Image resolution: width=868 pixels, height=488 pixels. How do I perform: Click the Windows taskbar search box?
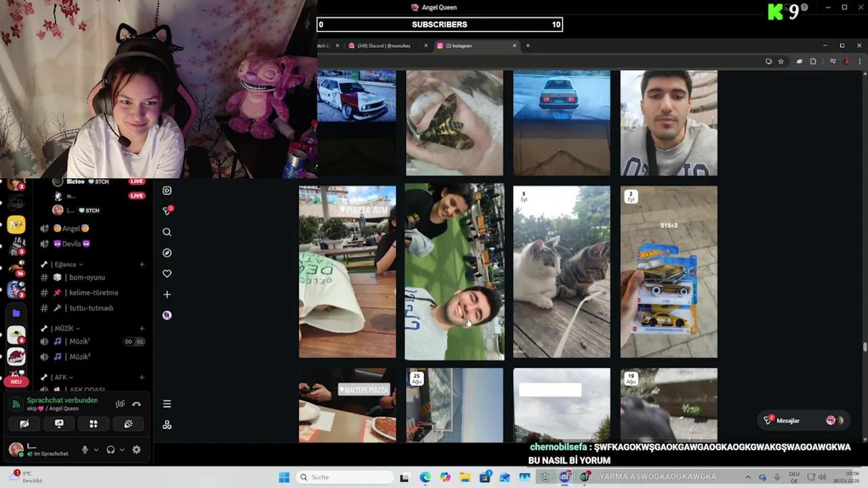click(x=344, y=477)
